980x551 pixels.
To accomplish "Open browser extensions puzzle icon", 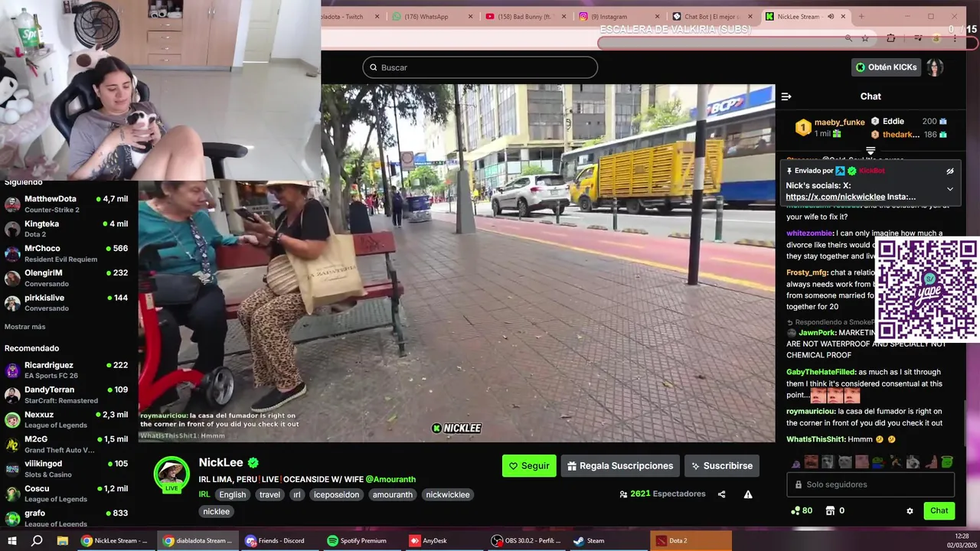I will (890, 38).
